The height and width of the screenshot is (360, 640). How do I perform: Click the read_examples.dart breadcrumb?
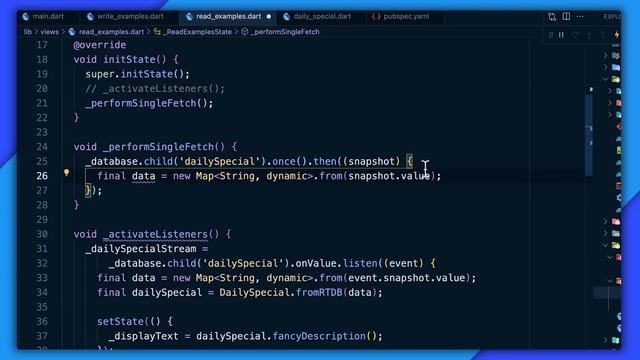(x=111, y=32)
